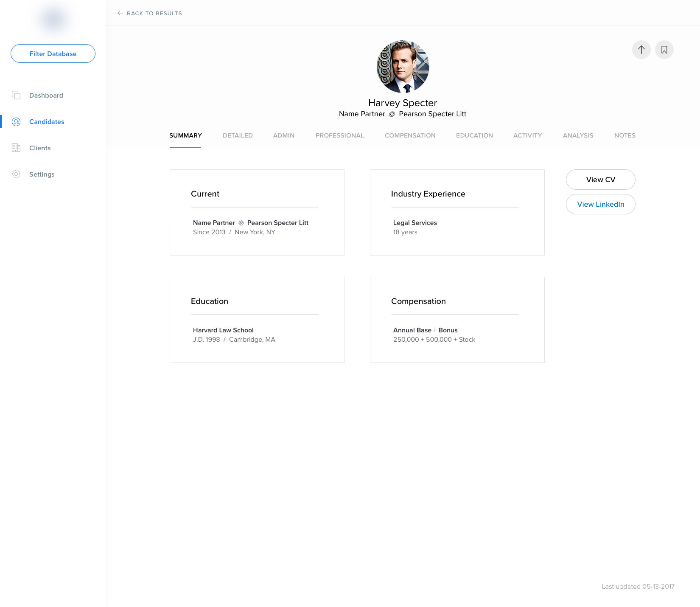Open the Compensation tab
Image resolution: width=700 pixels, height=607 pixels.
point(410,135)
